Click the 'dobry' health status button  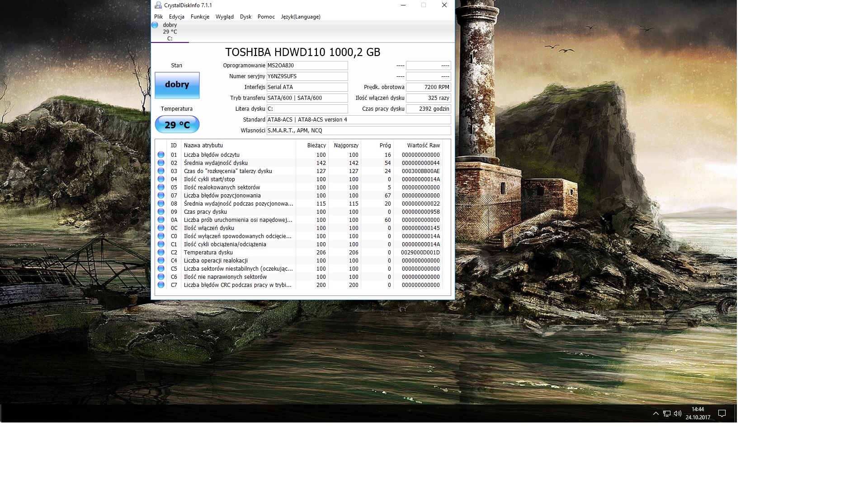pos(177,85)
